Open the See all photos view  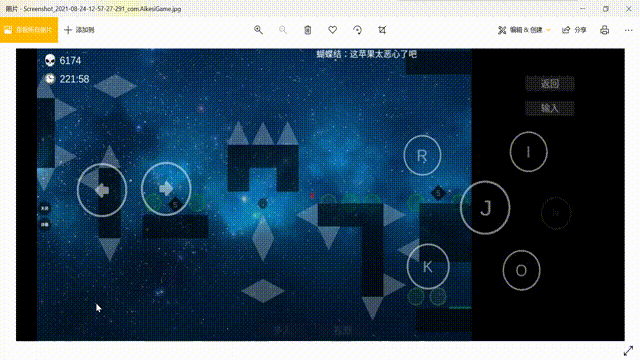coord(29,30)
